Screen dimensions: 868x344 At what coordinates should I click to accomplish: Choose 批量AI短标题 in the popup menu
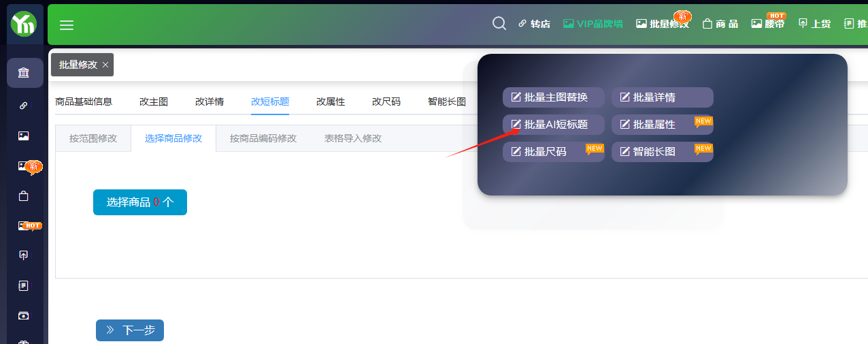coord(554,125)
